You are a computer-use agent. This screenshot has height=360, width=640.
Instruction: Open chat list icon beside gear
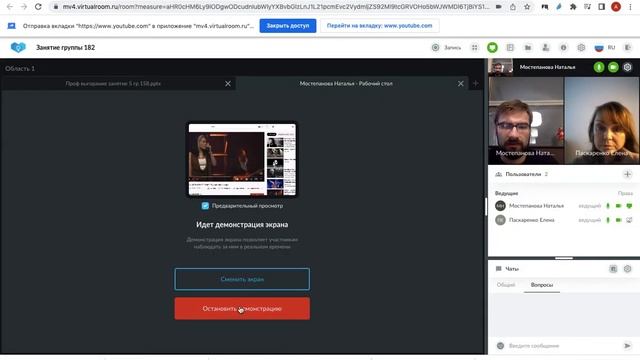click(613, 269)
